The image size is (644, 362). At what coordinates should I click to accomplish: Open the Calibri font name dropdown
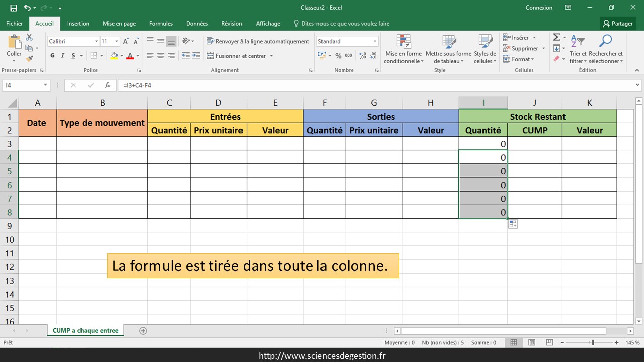click(x=96, y=41)
